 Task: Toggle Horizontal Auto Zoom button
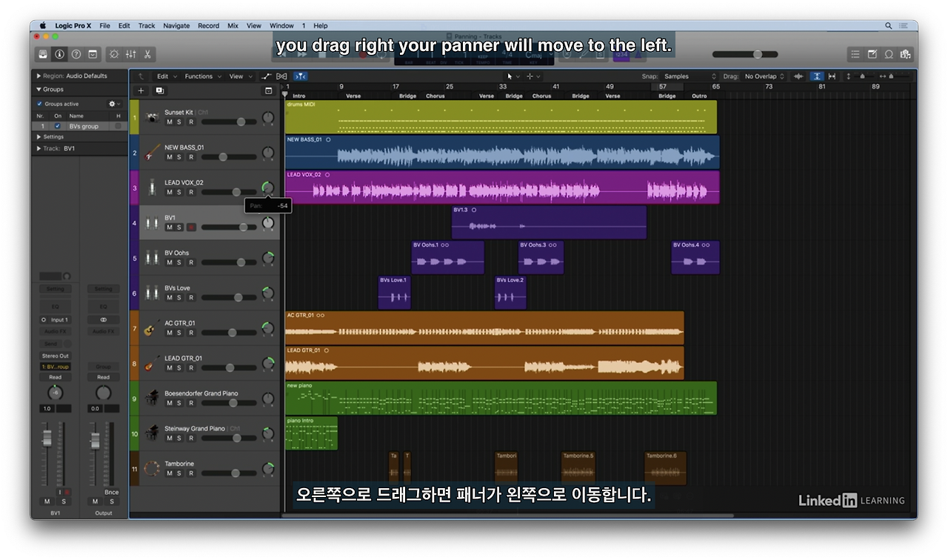(832, 76)
